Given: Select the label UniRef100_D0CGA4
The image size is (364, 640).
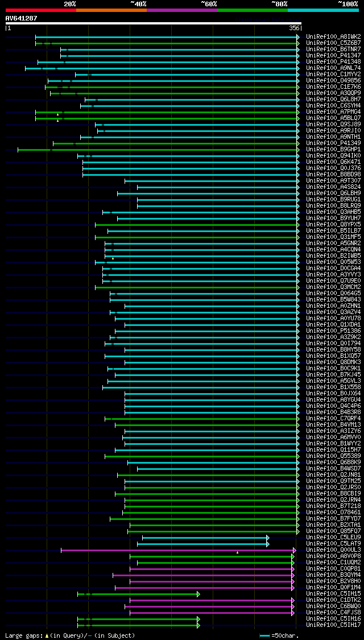Looking at the screenshot, I should tap(333, 269).
